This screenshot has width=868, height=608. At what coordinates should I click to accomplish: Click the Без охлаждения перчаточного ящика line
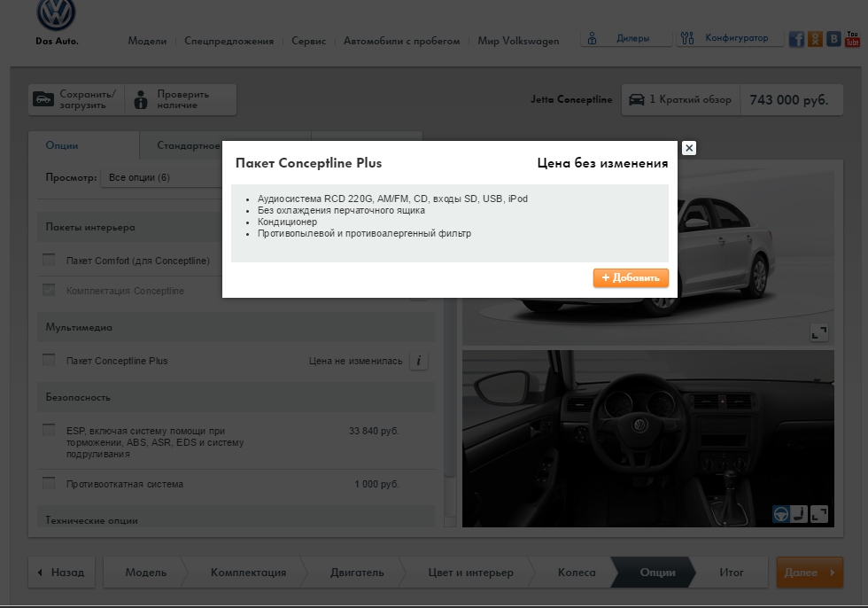[341, 210]
